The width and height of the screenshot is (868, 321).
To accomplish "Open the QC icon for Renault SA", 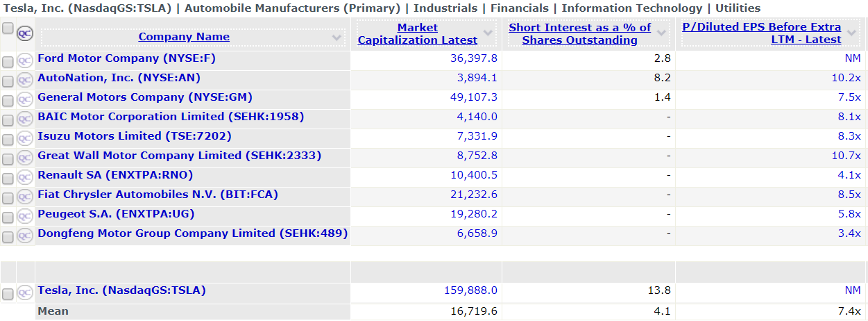I will tap(25, 178).
